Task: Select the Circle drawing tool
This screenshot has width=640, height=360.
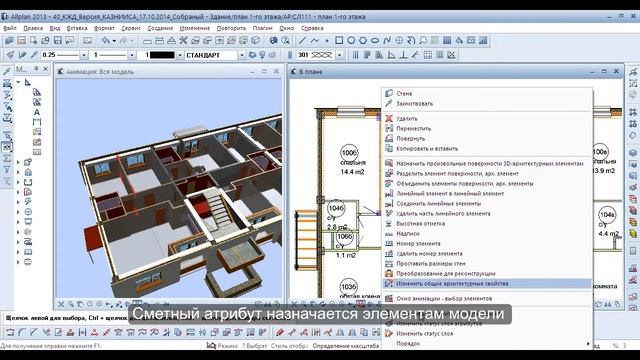Action: point(351,40)
